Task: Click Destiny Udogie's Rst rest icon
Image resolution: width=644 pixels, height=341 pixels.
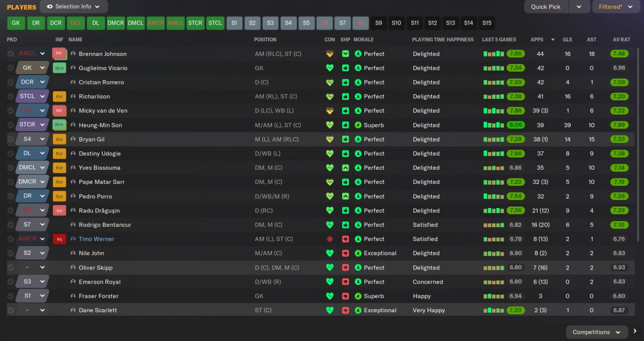Action: 59,154
